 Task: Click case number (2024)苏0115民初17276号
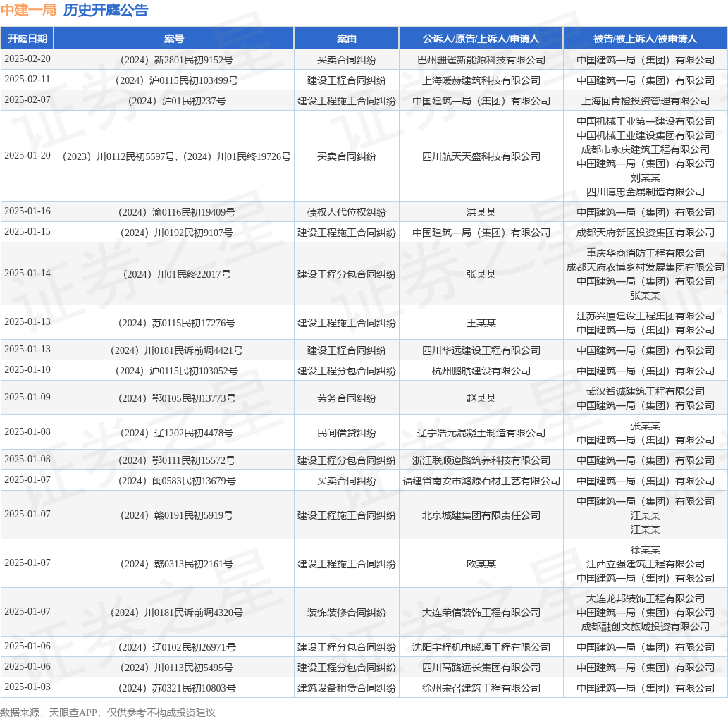click(176, 323)
